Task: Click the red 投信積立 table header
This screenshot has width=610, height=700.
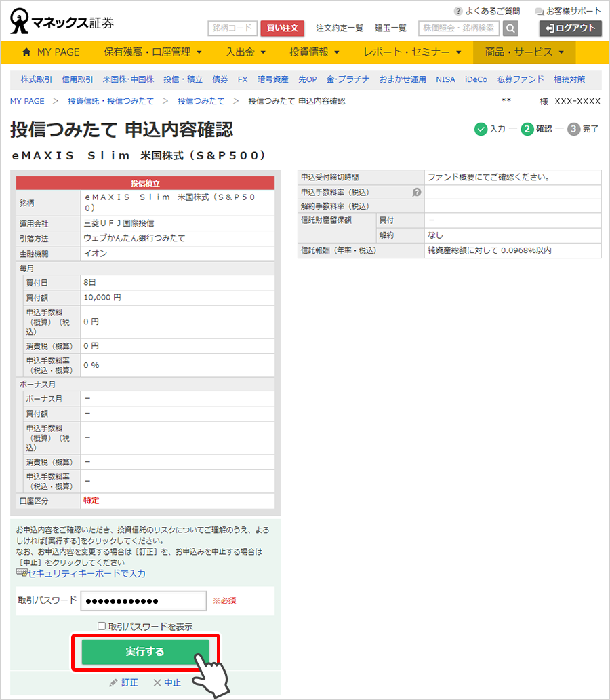Action: 146,183
